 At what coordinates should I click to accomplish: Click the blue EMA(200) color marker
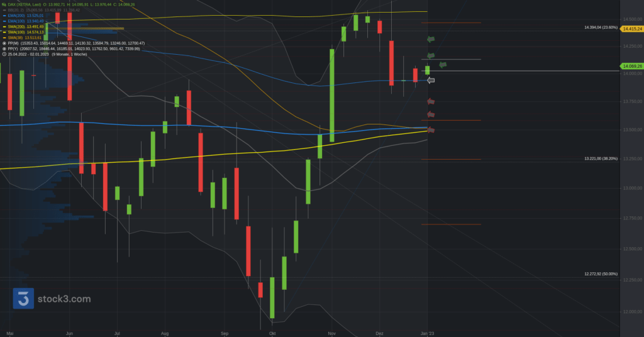click(4, 16)
